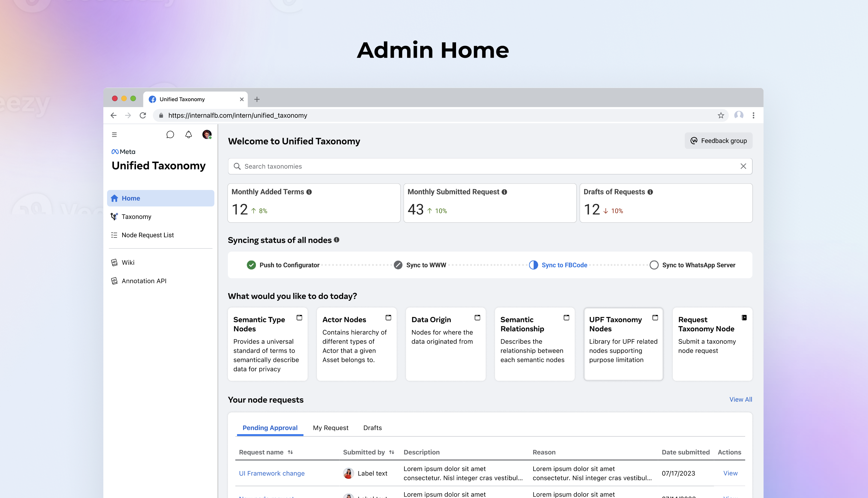Click the Sync to WhatsApp Server empty circle
868x498 pixels.
[x=654, y=265]
